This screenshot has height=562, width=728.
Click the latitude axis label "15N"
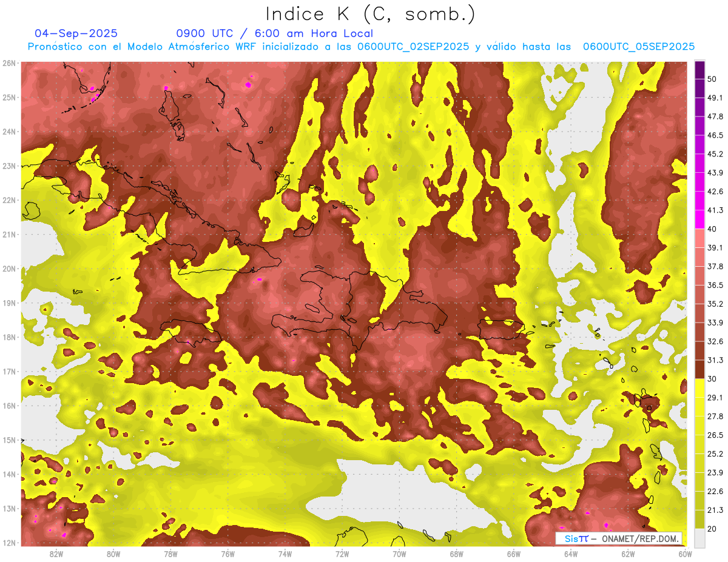[x=8, y=440]
